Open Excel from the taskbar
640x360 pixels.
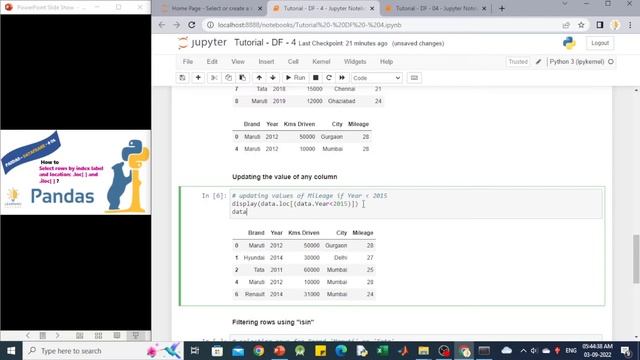pyautogui.click(x=382, y=351)
